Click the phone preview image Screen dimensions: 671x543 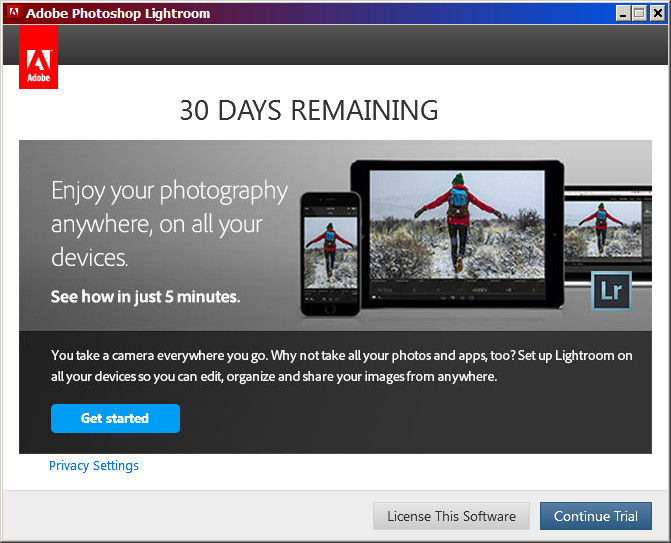[330, 252]
